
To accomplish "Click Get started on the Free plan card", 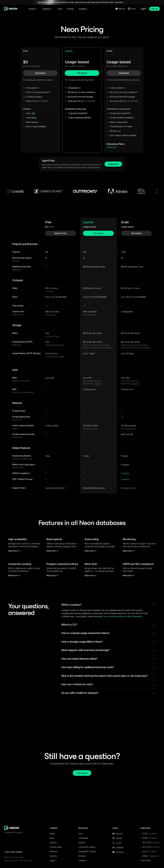I will (x=40, y=73).
